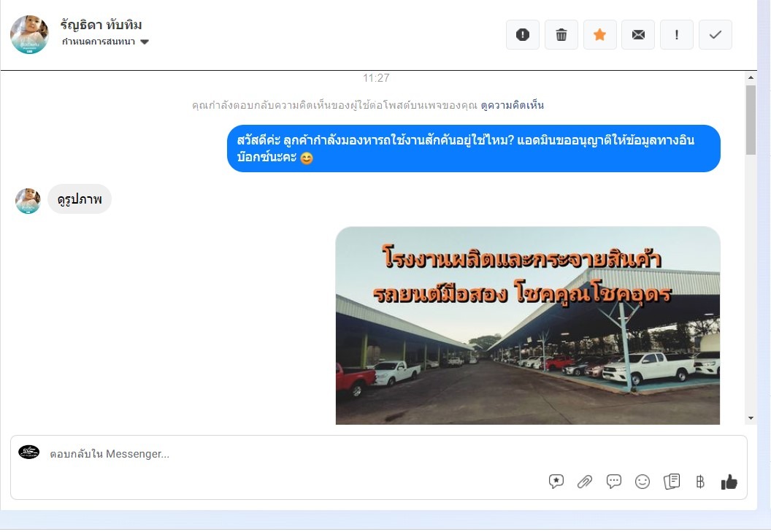This screenshot has width=771, height=532.
Task: Mark conversation unread with envelope icon
Action: [638, 35]
